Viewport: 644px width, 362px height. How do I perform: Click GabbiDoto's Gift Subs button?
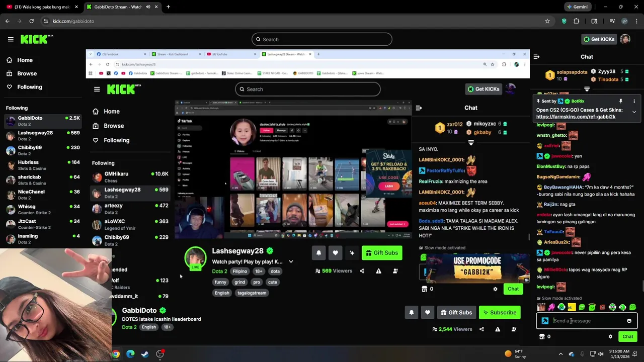click(x=456, y=313)
